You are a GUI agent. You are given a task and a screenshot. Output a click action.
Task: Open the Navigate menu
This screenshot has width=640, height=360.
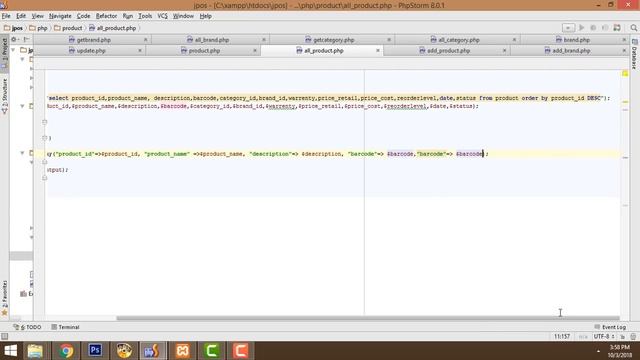(60, 16)
